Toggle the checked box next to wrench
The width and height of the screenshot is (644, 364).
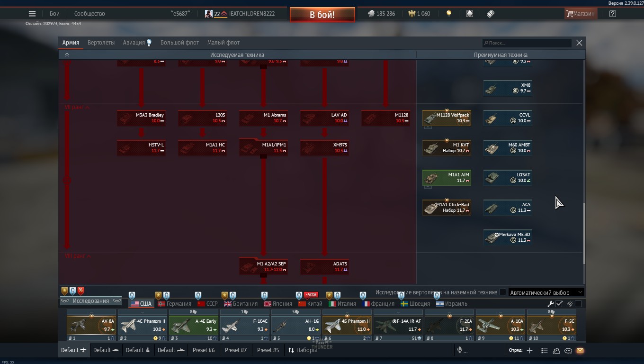[x=559, y=304]
